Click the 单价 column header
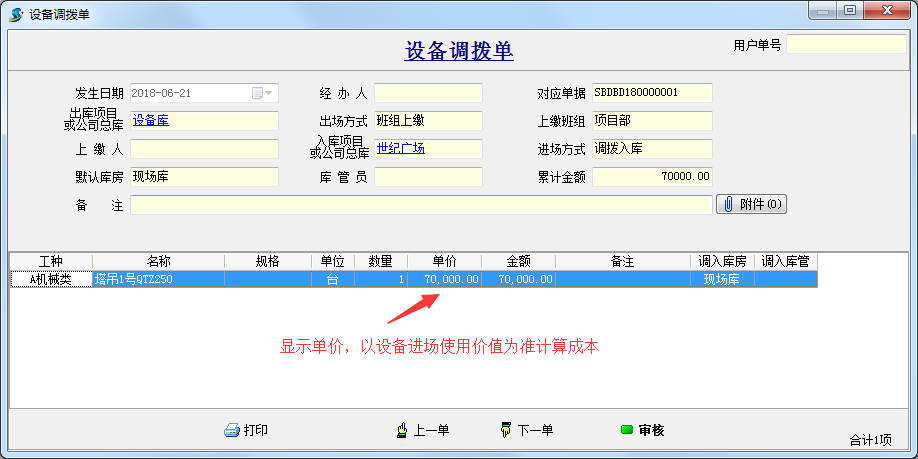The height and width of the screenshot is (459, 918). coord(445,262)
